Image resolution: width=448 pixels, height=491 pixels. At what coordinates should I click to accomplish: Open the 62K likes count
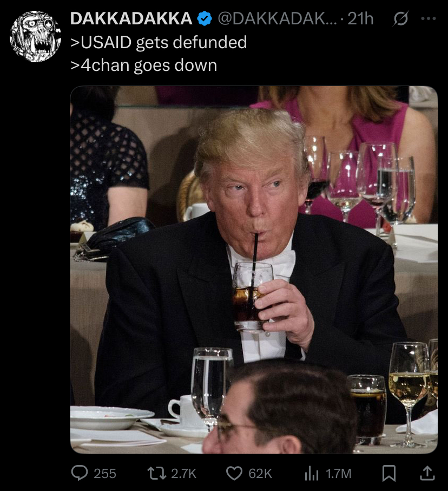point(260,473)
